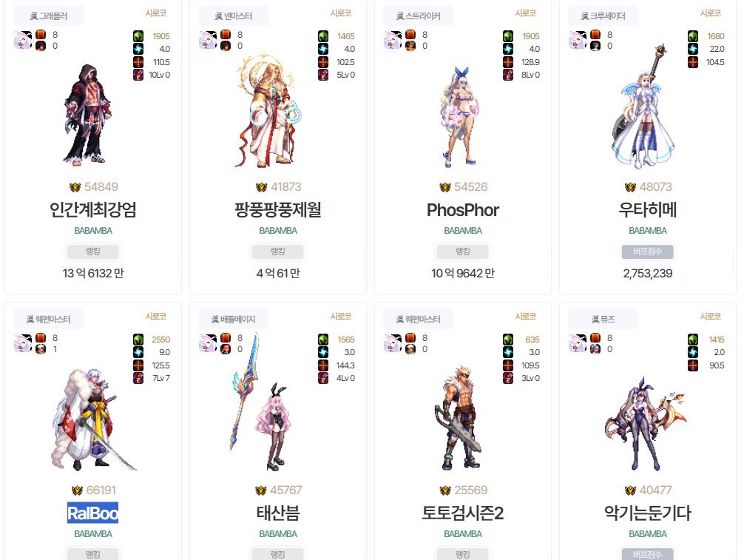Viewport: 744px width, 560px height.
Task: Click the red crosshair icon next to 90.5
Action: [693, 365]
